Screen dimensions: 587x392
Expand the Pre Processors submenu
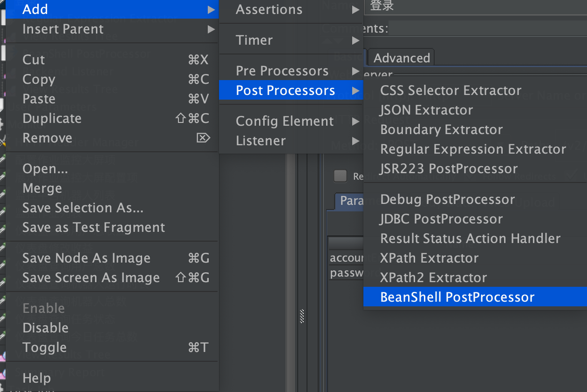pos(291,71)
